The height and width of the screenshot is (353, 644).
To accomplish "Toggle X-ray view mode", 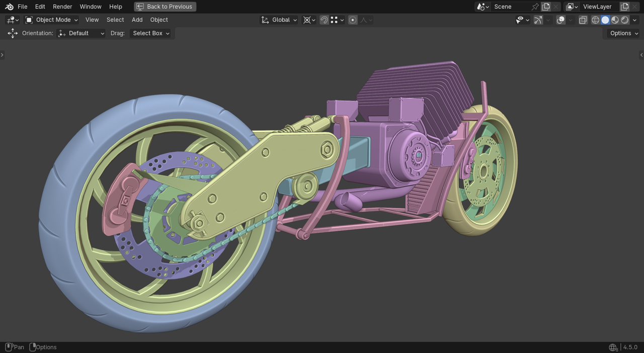I will pyautogui.click(x=583, y=20).
